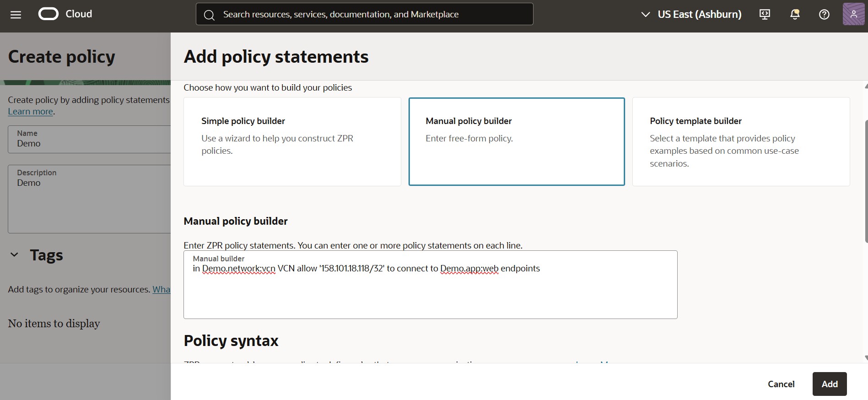Click the Add button
This screenshot has height=400, width=868.
tap(829, 384)
